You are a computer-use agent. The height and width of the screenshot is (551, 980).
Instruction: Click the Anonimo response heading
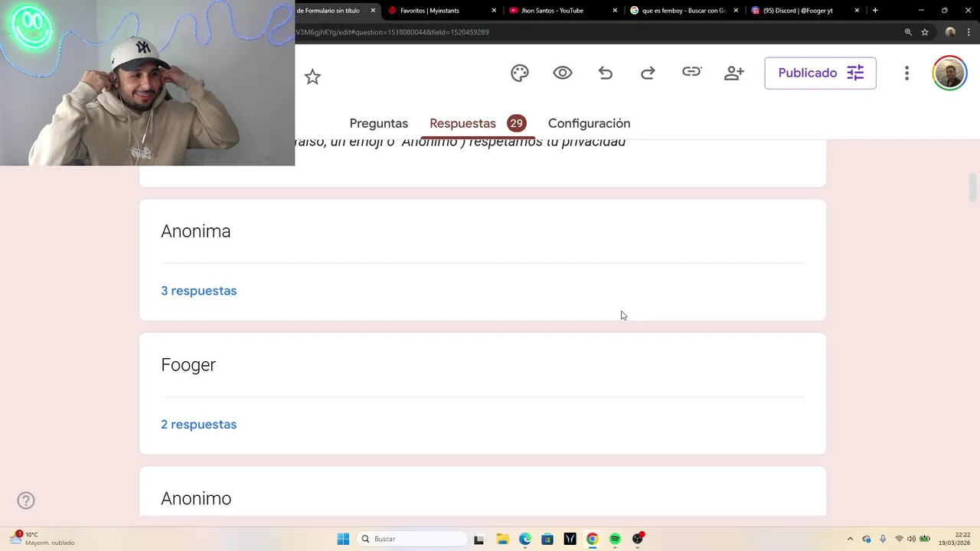coord(196,498)
